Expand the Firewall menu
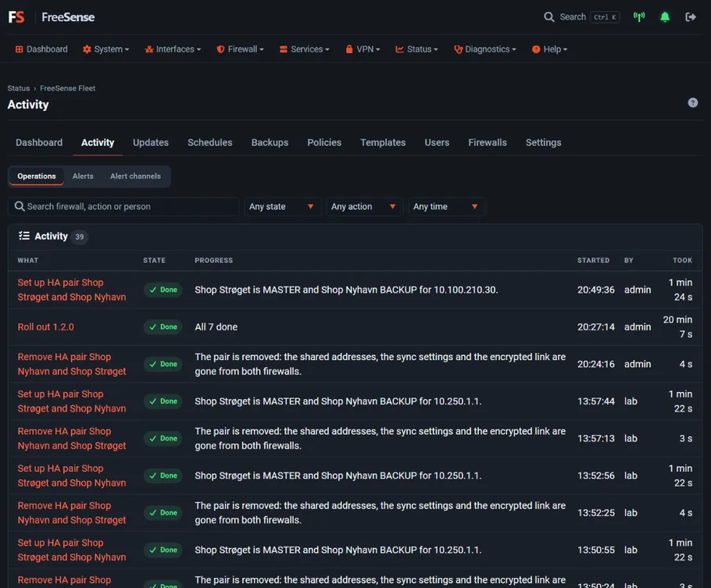This screenshot has height=588, width=711. pyautogui.click(x=241, y=49)
